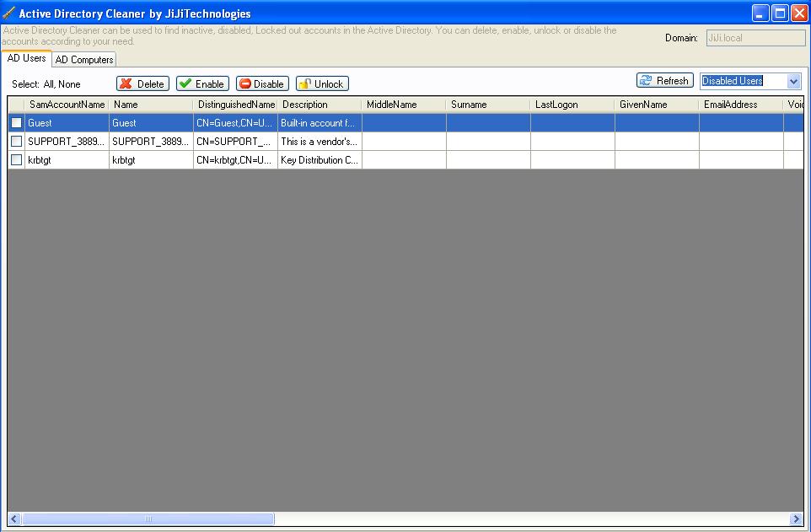
Task: Click the Refresh circular arrows icon
Action: (647, 80)
